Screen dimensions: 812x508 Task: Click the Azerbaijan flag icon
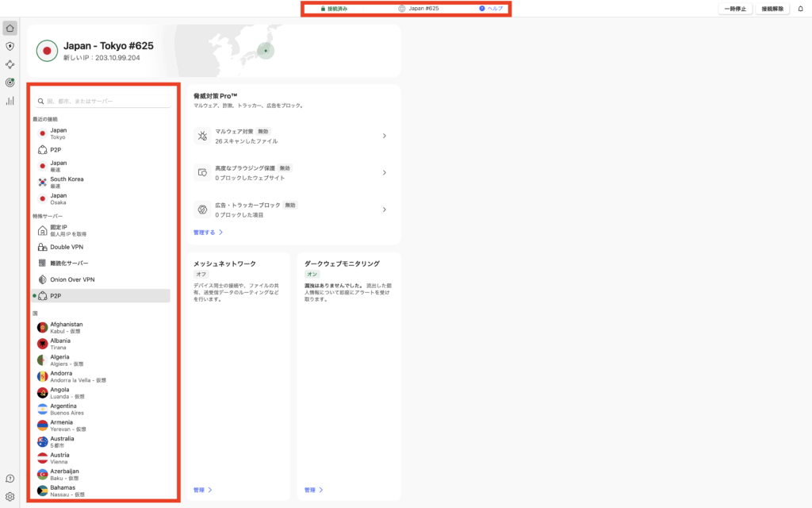pos(43,475)
